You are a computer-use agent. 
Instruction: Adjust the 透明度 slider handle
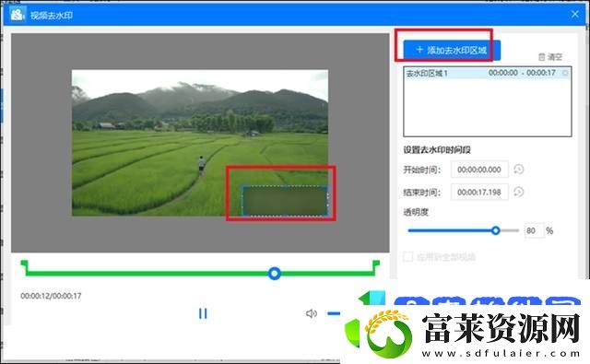coord(496,230)
